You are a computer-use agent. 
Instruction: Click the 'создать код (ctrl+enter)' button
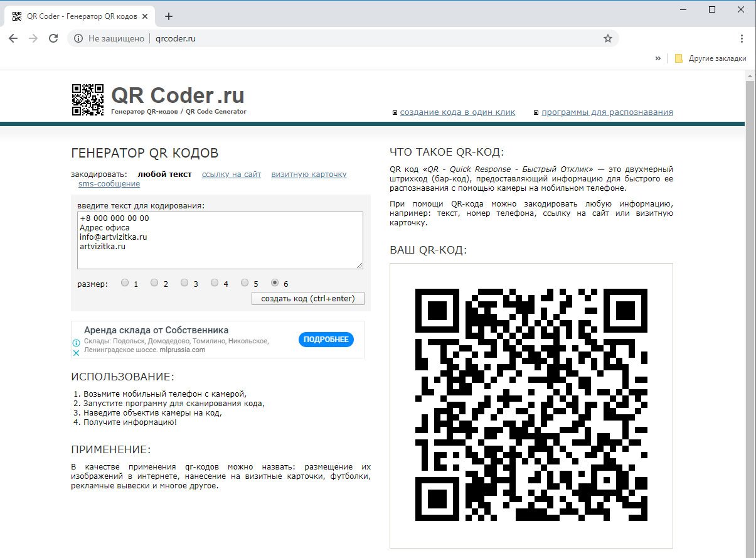pyautogui.click(x=307, y=299)
